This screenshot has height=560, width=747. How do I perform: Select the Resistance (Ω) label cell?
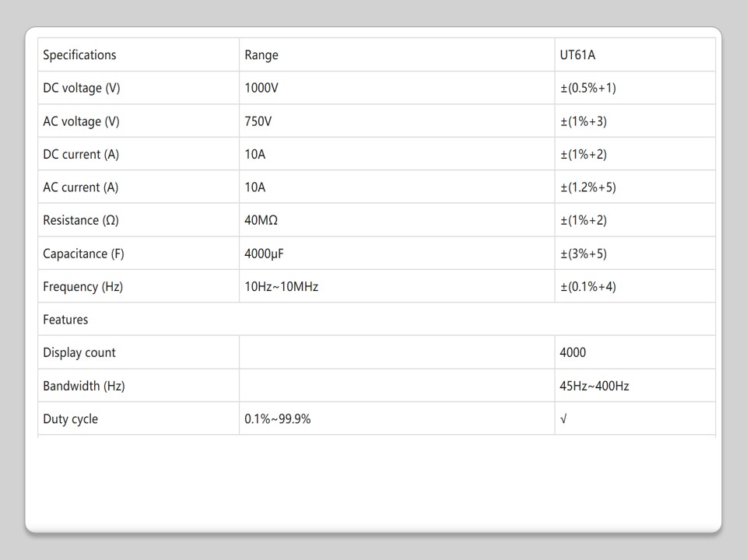81,220
